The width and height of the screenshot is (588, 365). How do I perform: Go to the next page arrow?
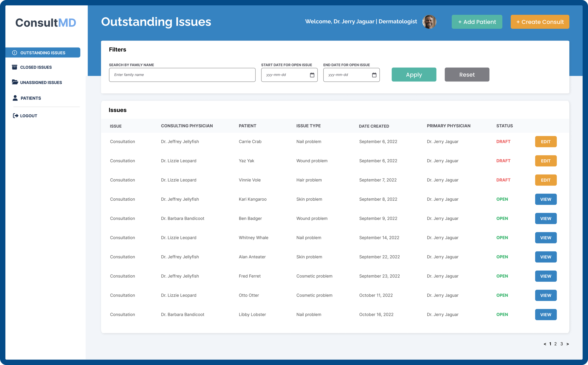click(568, 344)
